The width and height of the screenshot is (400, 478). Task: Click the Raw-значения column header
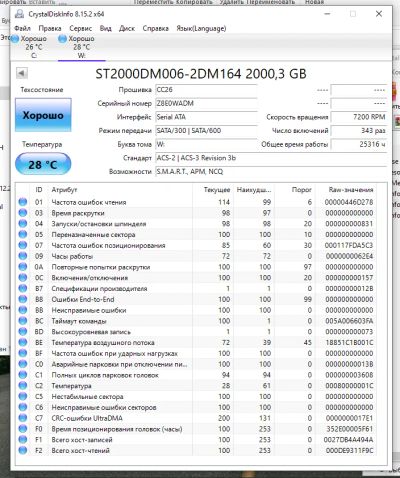[x=351, y=190]
